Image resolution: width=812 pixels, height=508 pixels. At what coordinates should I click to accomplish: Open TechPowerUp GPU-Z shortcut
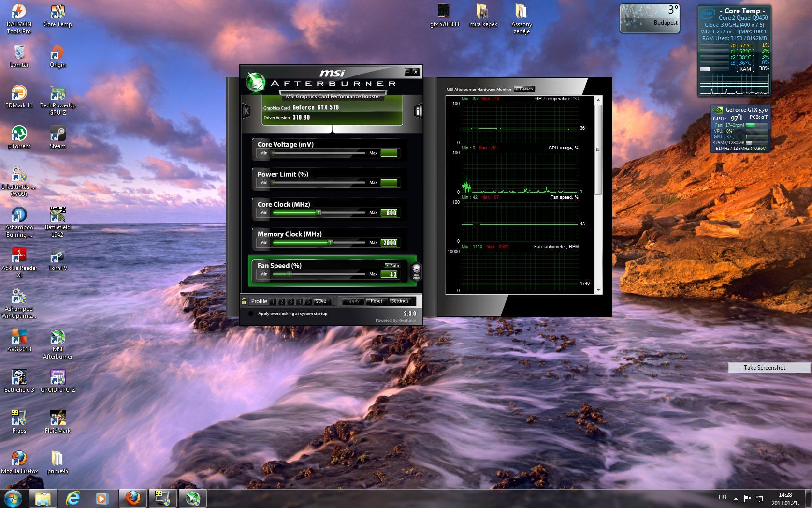(58, 101)
